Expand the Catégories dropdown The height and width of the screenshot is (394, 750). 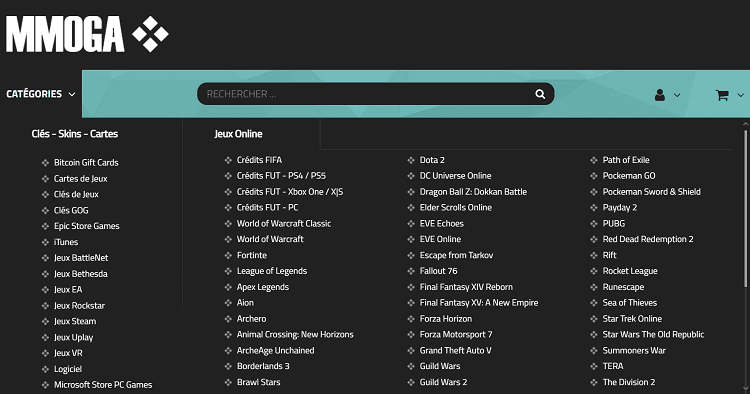click(41, 94)
